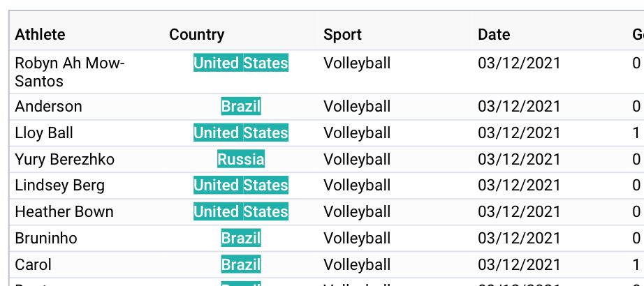Select the Yury Berezhko cell
The width and height of the screenshot is (644, 286).
(86, 159)
